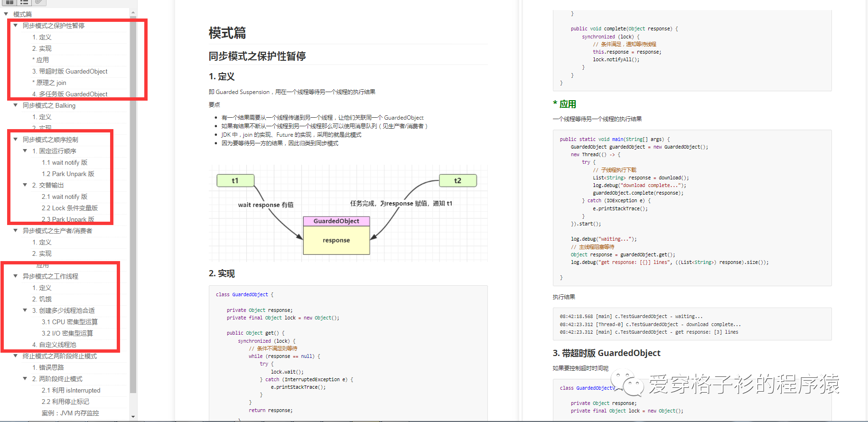Open bookmark * 原理之 join
Screen dimensions: 868x422
click(49, 83)
